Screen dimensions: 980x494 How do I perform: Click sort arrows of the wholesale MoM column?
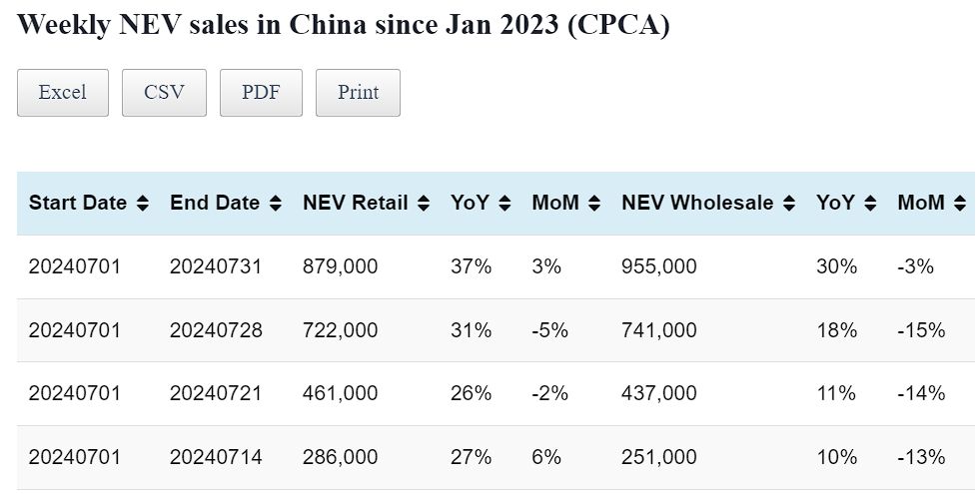pyautogui.click(x=960, y=204)
